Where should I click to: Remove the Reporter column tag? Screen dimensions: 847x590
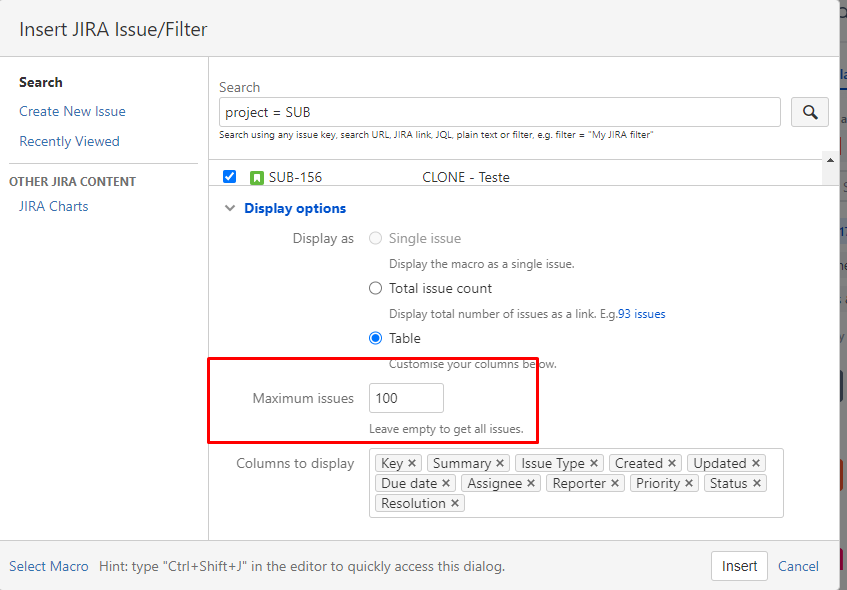[x=615, y=483]
